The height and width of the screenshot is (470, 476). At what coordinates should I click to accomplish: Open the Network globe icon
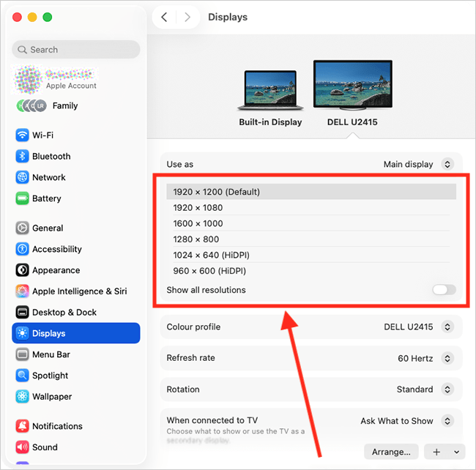point(22,178)
